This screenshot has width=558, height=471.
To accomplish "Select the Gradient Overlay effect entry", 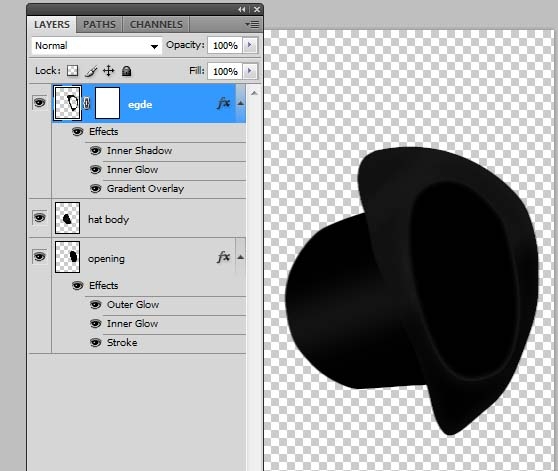I will [x=145, y=189].
